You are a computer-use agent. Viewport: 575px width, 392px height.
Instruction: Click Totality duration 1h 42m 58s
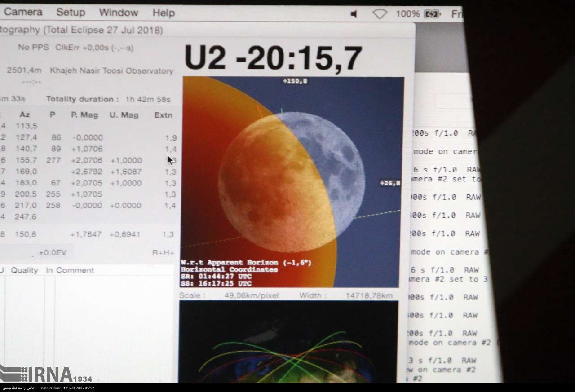pos(108,99)
